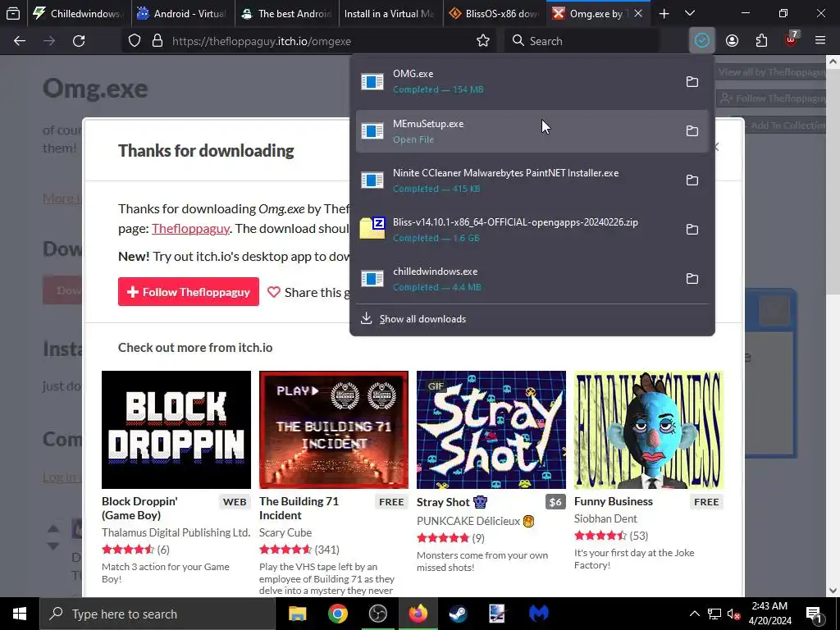The image size is (840, 630).
Task: Open the Windows Start menu
Action: pos(20,614)
